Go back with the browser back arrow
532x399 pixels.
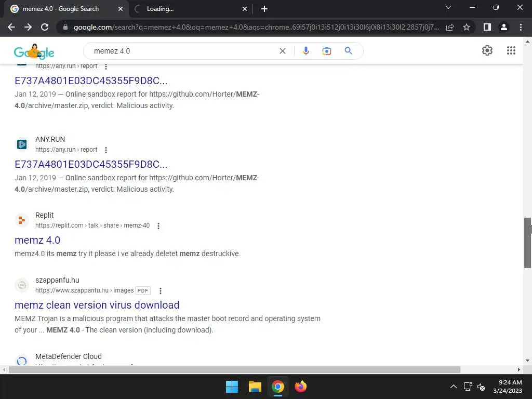point(11,27)
